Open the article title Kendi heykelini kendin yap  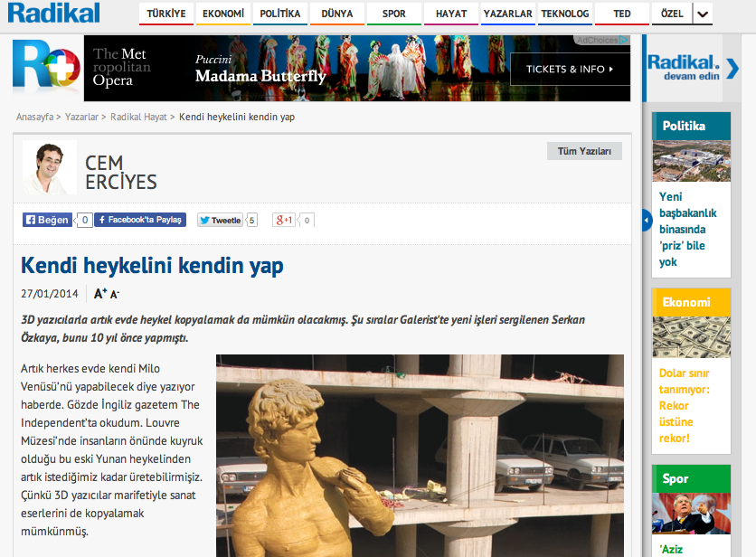pos(152,266)
